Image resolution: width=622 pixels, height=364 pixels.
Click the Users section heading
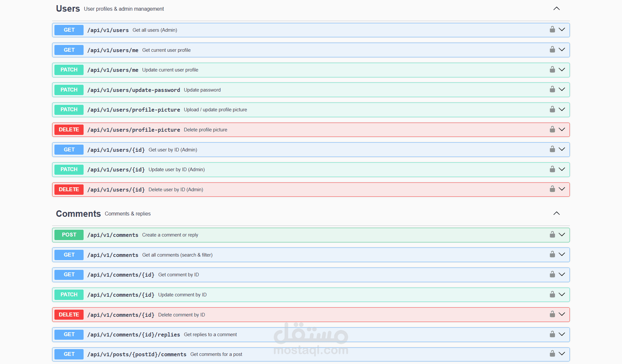pos(68,9)
